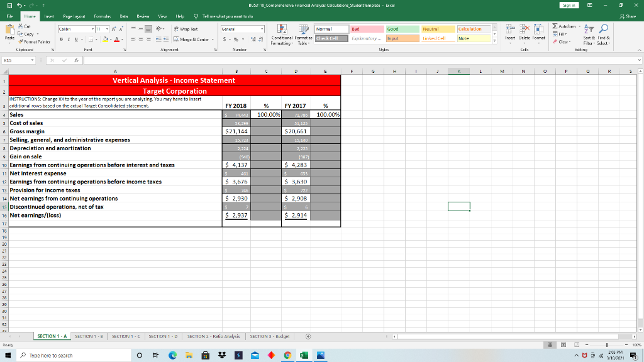Click the Sign in button
Image resolution: width=644 pixels, height=362 pixels.
pyautogui.click(x=568, y=4)
